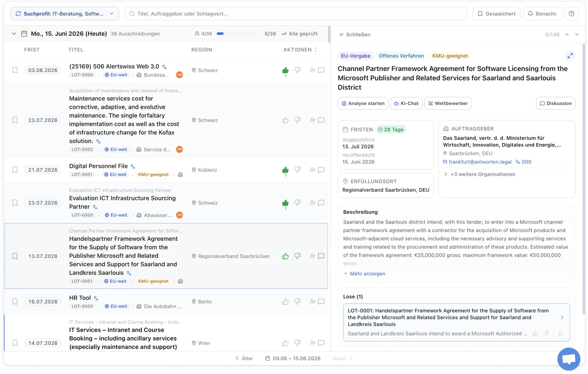The width and height of the screenshot is (588, 374).
Task: Go to older tenders with Älter
Action: [244, 358]
